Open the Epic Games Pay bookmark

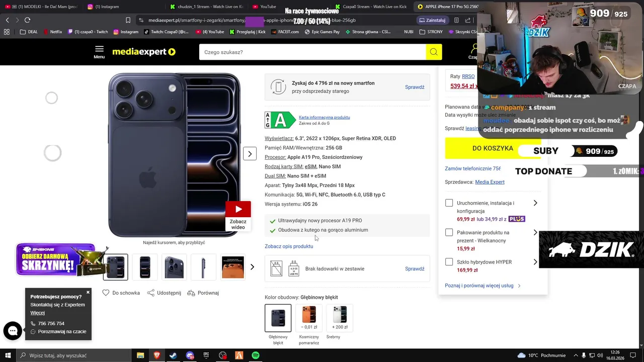322,32
